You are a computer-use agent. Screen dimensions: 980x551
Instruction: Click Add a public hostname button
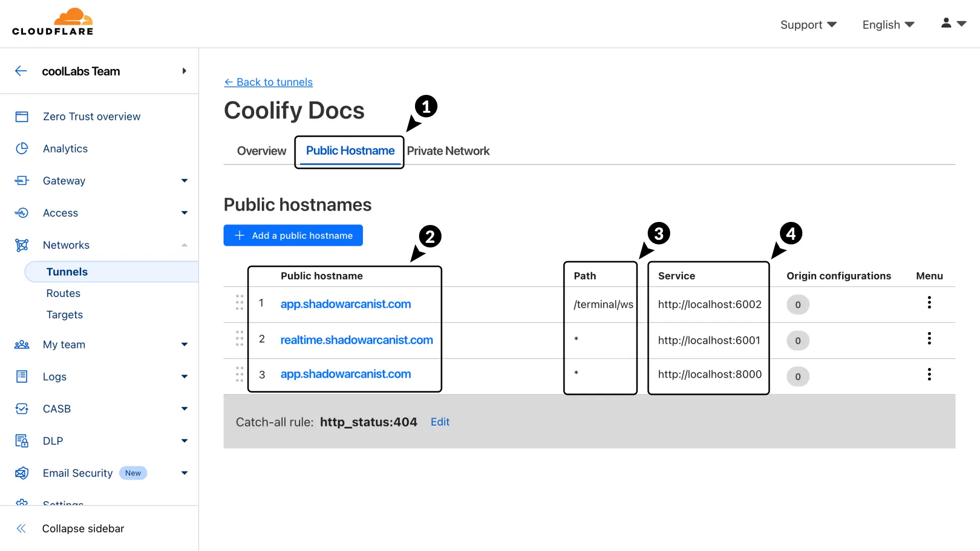click(x=293, y=235)
